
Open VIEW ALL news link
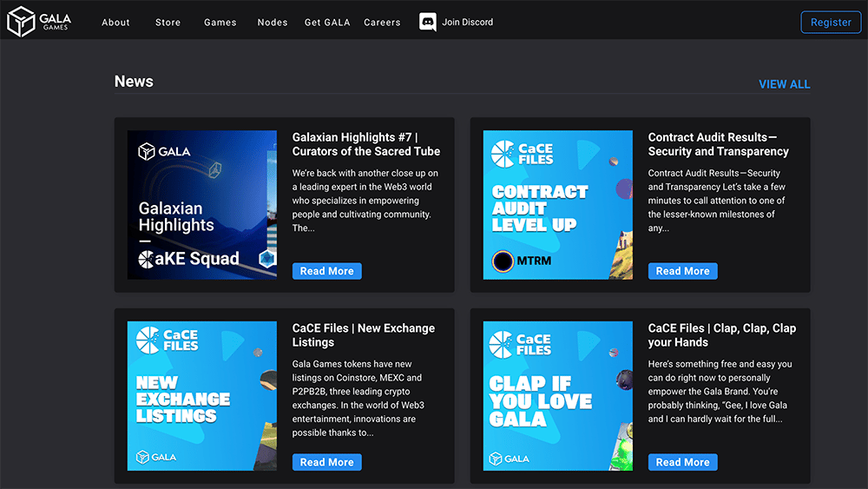(785, 84)
